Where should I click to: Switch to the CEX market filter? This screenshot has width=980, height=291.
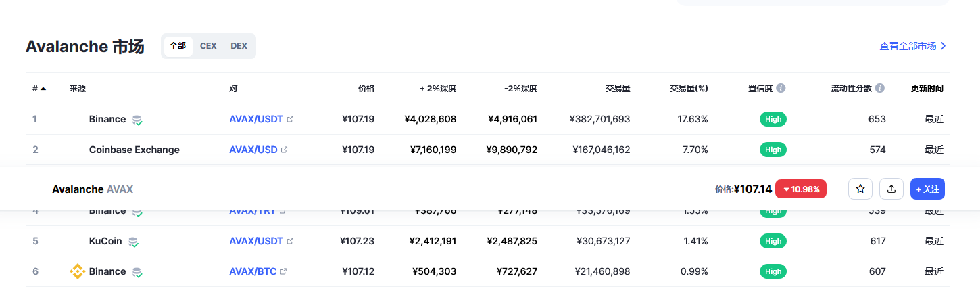[208, 46]
